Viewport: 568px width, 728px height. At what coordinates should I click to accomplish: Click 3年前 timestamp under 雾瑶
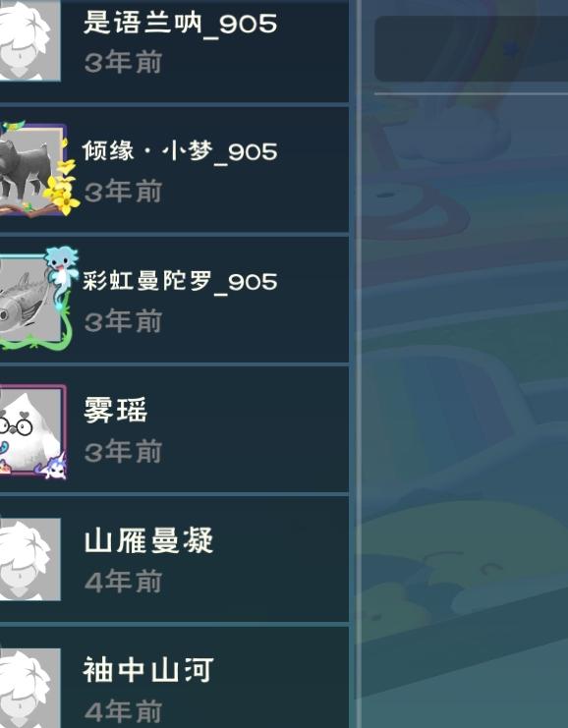coord(123,451)
